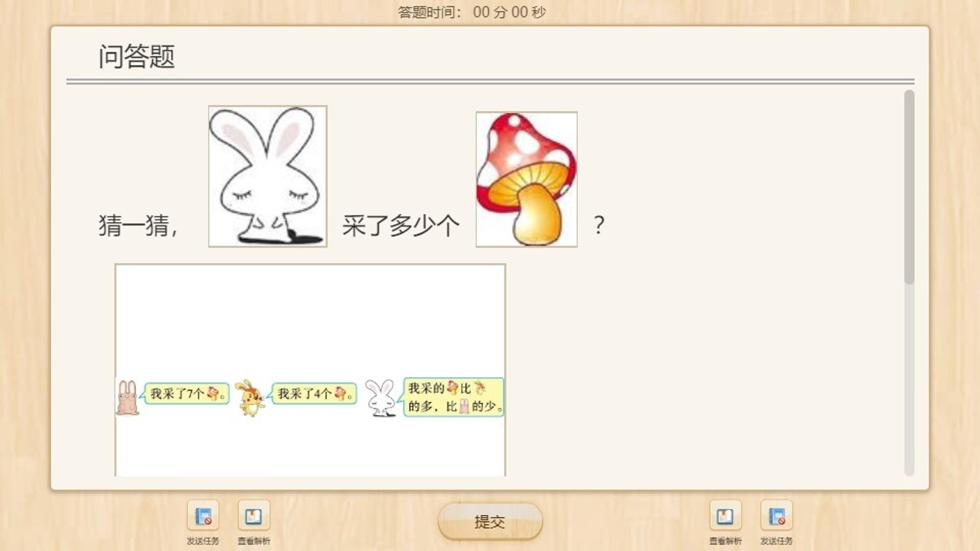Click the 答题时间 timer at the top
Image resolution: width=980 pixels, height=551 pixels.
[472, 12]
